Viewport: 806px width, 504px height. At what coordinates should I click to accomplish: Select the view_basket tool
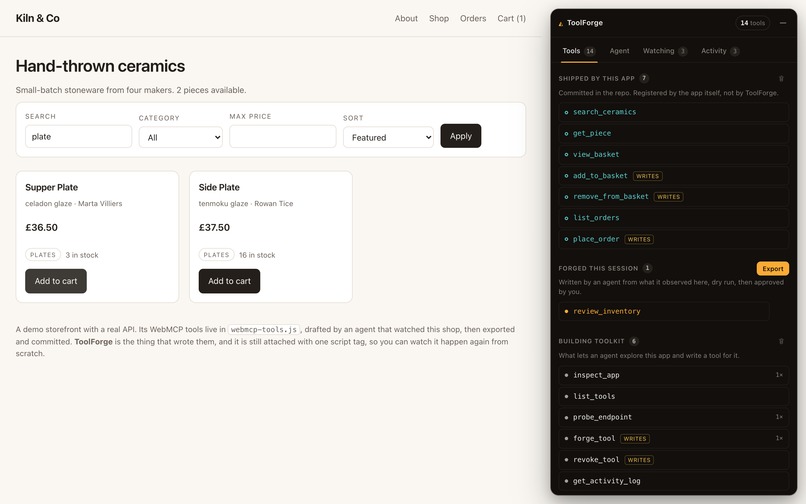click(x=673, y=154)
